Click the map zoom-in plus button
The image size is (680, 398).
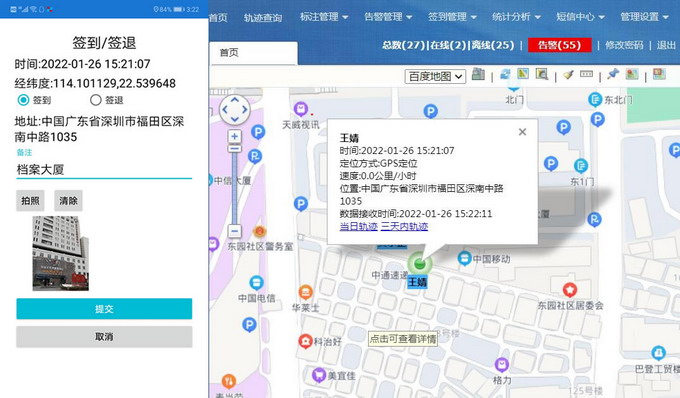click(235, 137)
